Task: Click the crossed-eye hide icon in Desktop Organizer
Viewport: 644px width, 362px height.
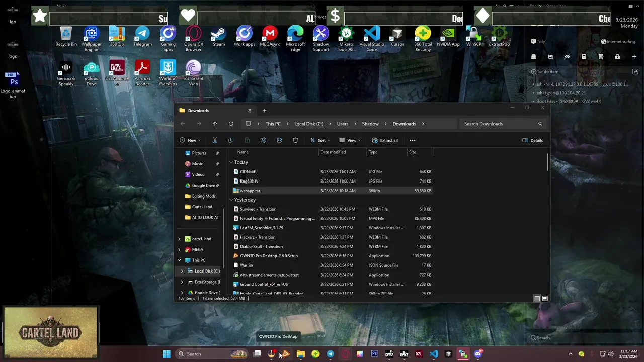Action: (567, 57)
